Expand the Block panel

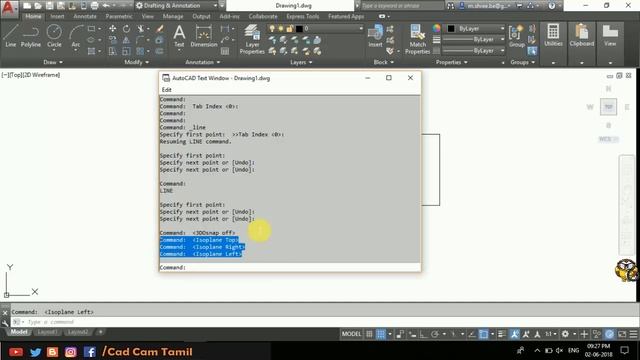pos(384,62)
